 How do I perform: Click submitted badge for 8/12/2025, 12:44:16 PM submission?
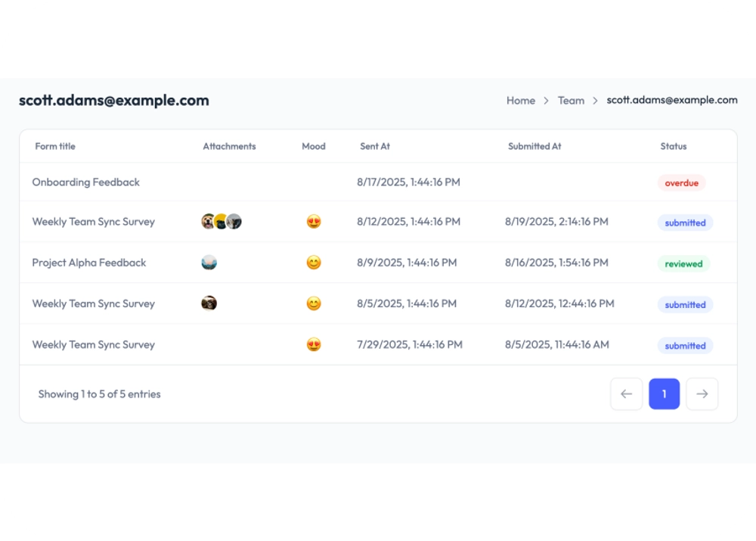point(685,305)
